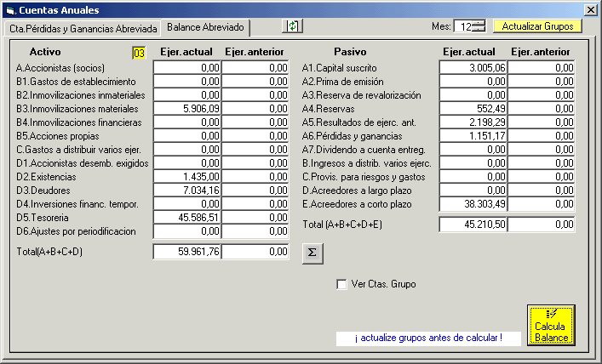Increase the Mes value with up arrow

(x=479, y=23)
